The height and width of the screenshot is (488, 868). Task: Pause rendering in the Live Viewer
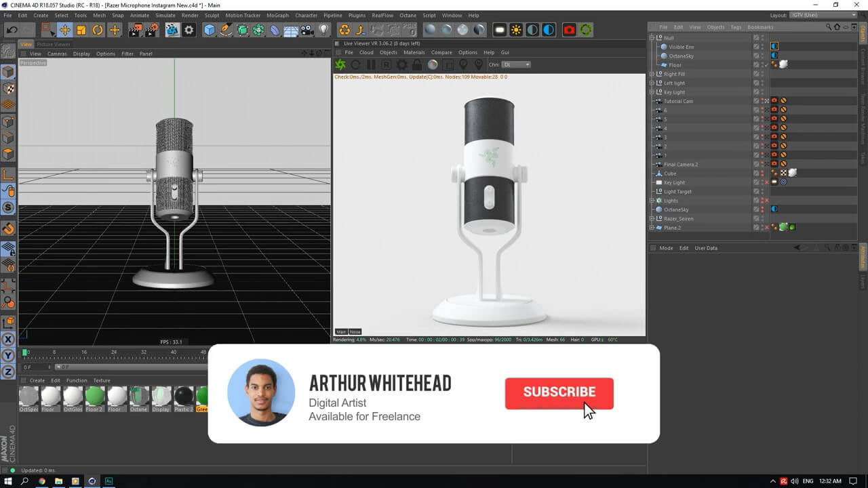click(x=371, y=65)
